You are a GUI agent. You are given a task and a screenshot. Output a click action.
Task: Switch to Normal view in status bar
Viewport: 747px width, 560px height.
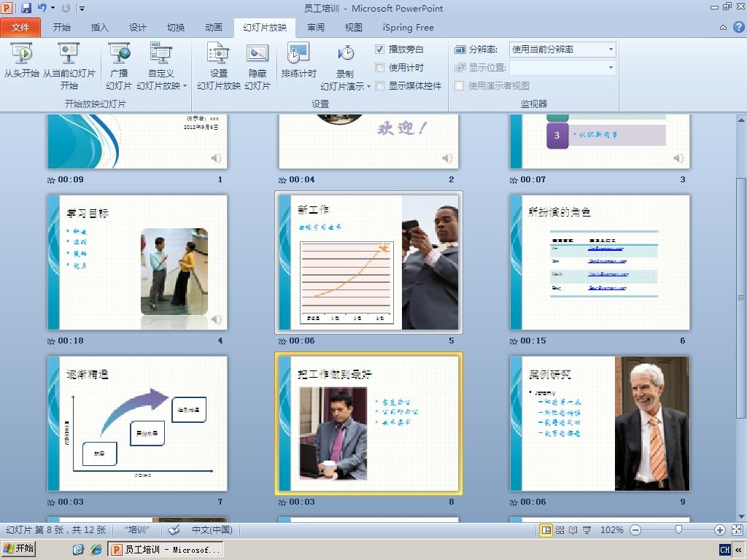546,530
